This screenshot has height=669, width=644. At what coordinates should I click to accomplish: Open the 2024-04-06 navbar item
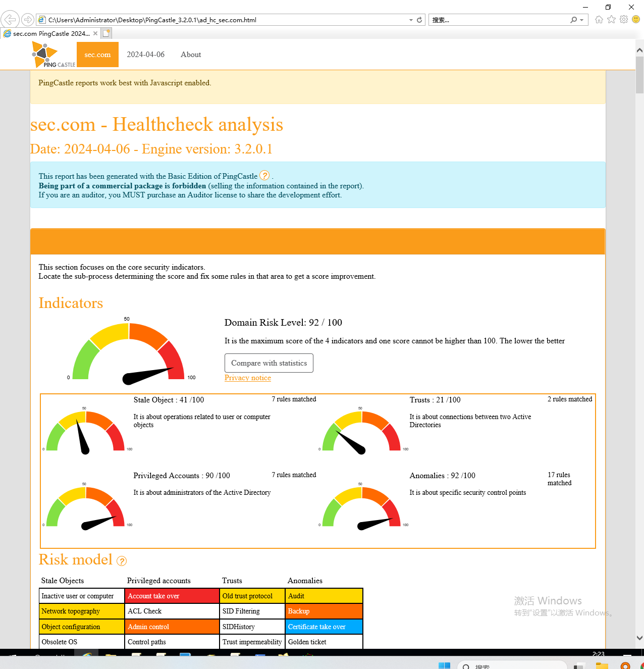(x=145, y=55)
